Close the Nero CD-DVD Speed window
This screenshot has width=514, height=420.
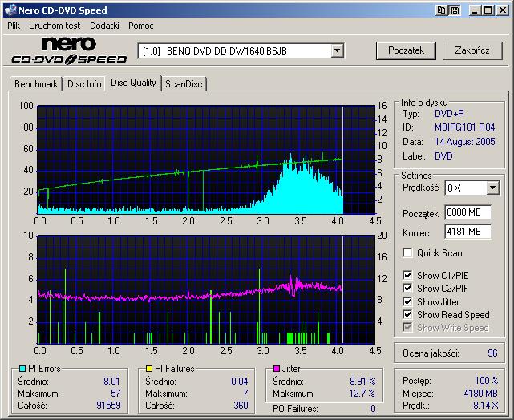click(502, 10)
